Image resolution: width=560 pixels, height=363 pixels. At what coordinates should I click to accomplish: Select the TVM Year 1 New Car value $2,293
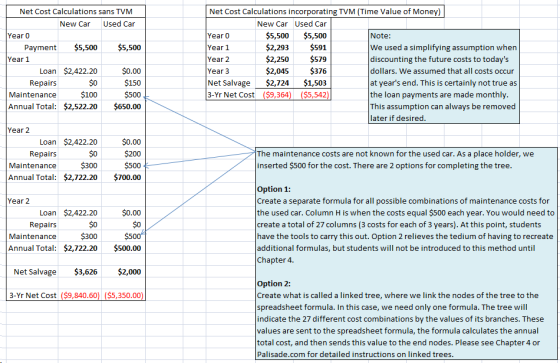click(277, 48)
